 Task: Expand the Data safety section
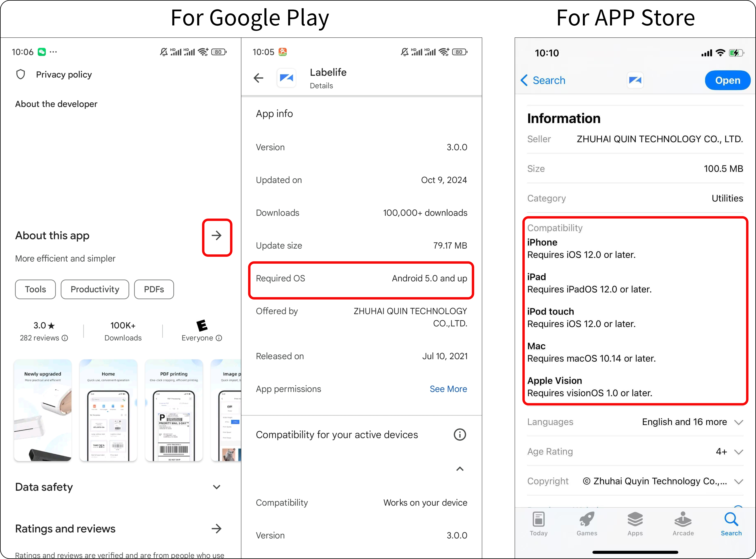[217, 487]
